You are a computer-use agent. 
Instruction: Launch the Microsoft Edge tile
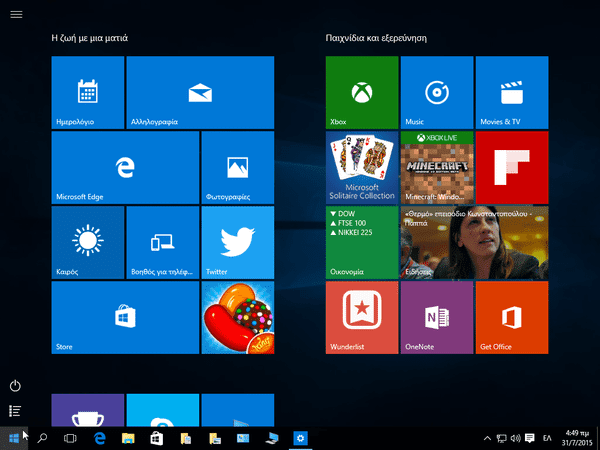pyautogui.click(x=125, y=167)
